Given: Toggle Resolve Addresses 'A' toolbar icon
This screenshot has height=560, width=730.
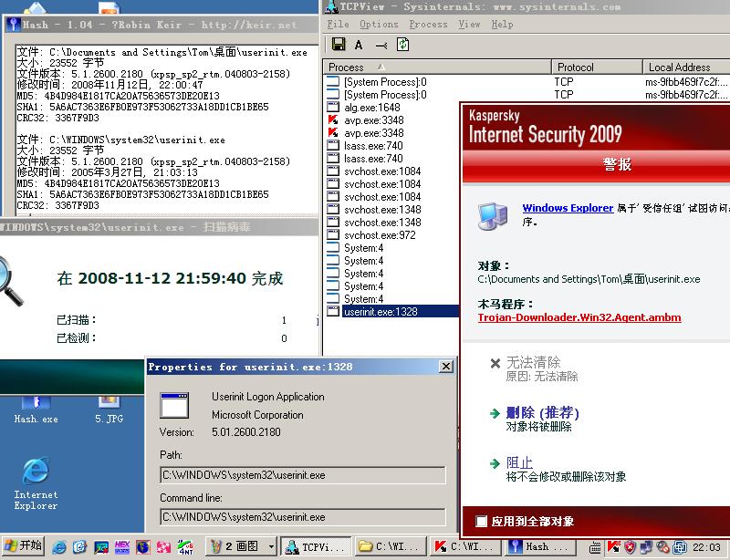Looking at the screenshot, I should (x=359, y=46).
